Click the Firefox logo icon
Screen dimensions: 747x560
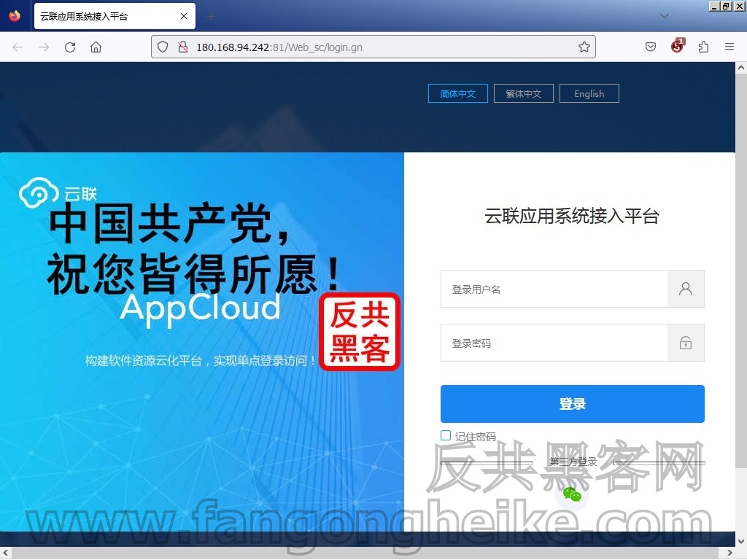[x=15, y=16]
